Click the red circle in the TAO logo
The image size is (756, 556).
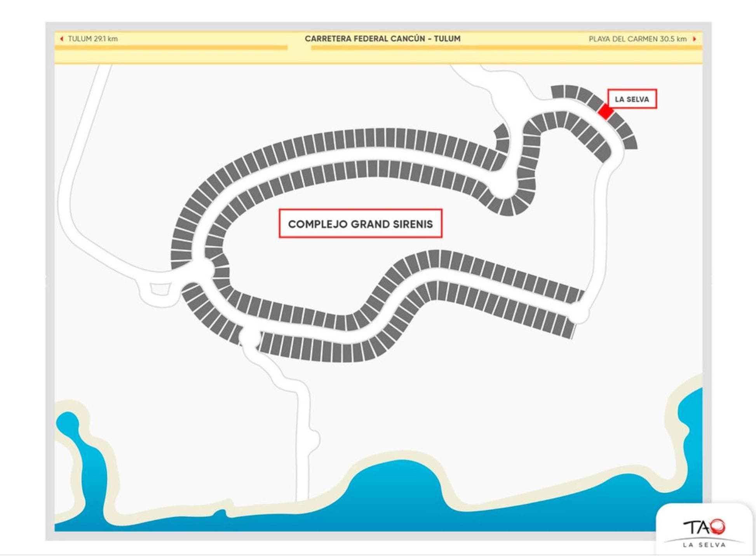pyautogui.click(x=718, y=526)
